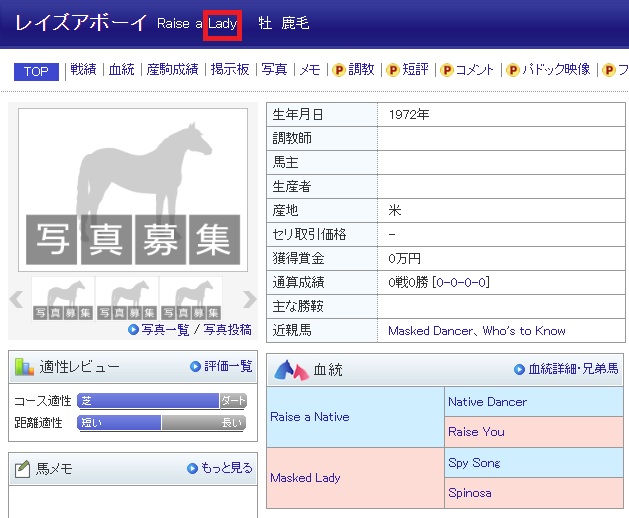This screenshot has height=518, width=629.
Task: Click the arrow icon beside 写真一覧
Action: tap(133, 330)
